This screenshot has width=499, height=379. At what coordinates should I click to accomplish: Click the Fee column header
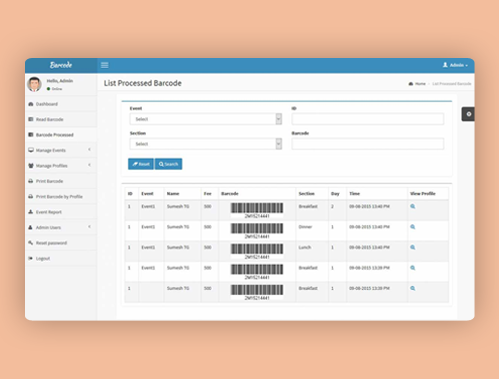tap(208, 194)
